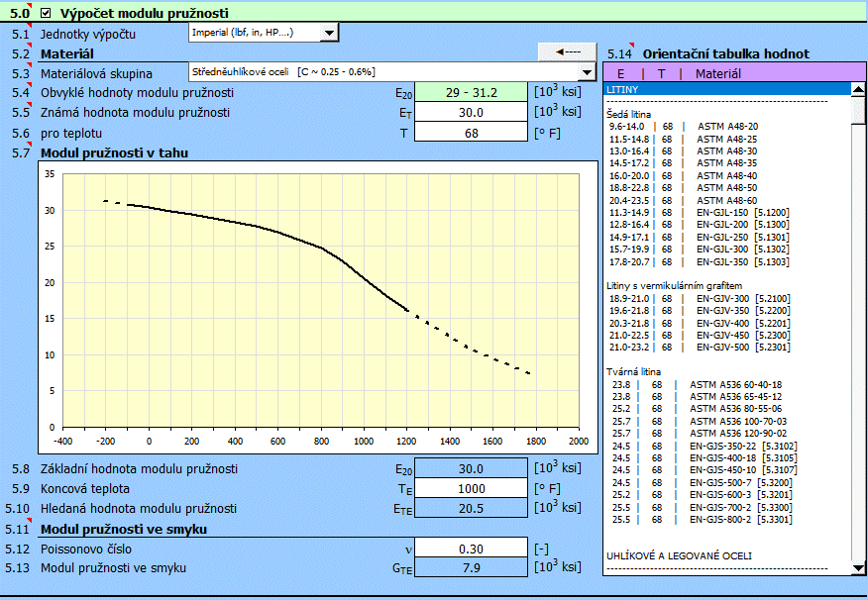Select ASTM A48-40 row
868x600 pixels.
pyautogui.click(x=727, y=176)
